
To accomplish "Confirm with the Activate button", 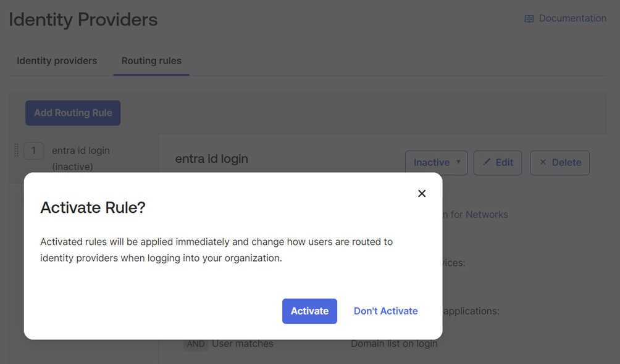I will click(x=309, y=311).
